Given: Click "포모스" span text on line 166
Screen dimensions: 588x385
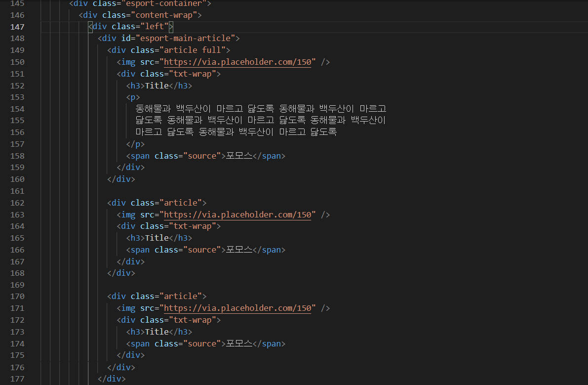Looking at the screenshot, I should click(x=239, y=250).
